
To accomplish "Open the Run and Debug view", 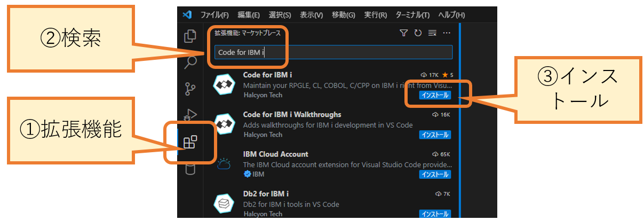I will (190, 114).
